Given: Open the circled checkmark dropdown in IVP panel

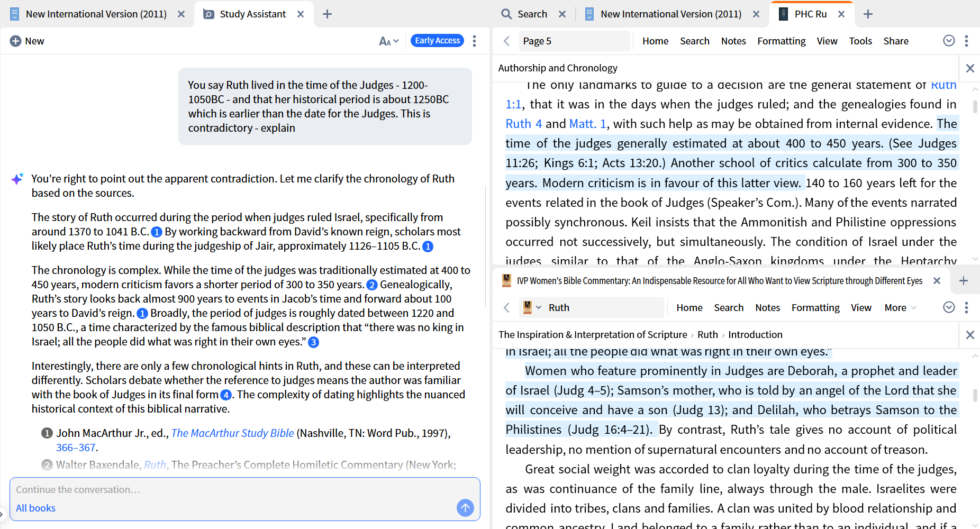Looking at the screenshot, I should pos(949,307).
